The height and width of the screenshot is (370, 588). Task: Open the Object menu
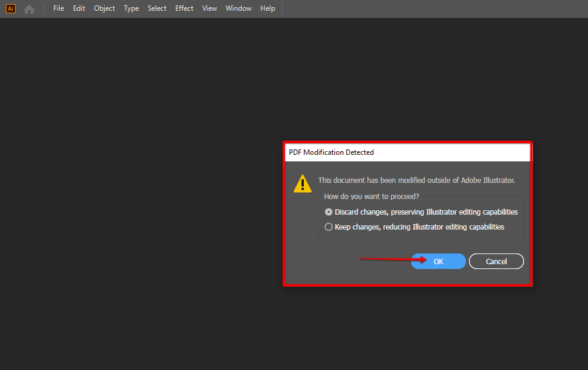coord(104,8)
